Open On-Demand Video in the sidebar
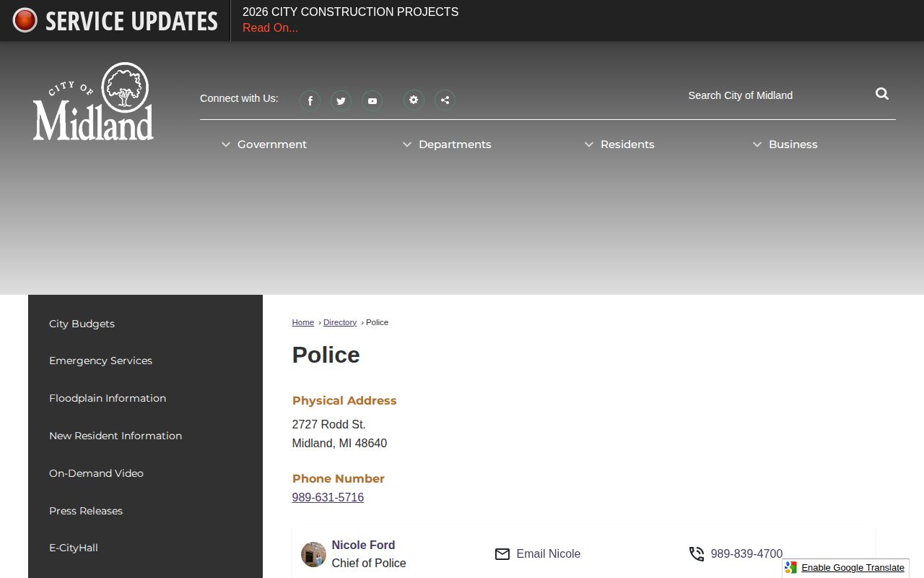 tap(96, 473)
